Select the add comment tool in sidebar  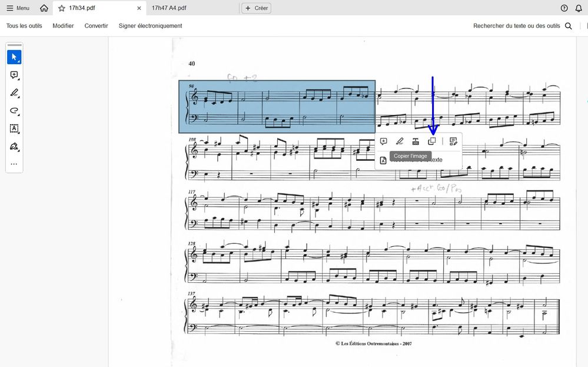click(x=14, y=75)
